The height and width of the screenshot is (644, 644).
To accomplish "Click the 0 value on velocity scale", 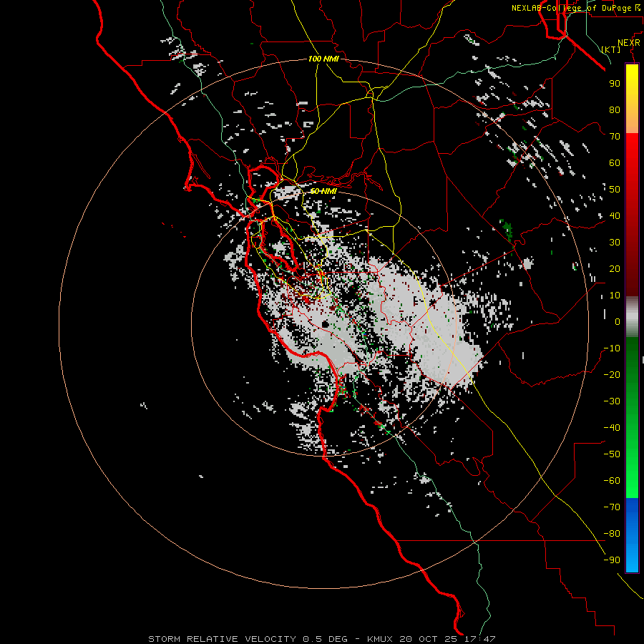I will point(618,322).
